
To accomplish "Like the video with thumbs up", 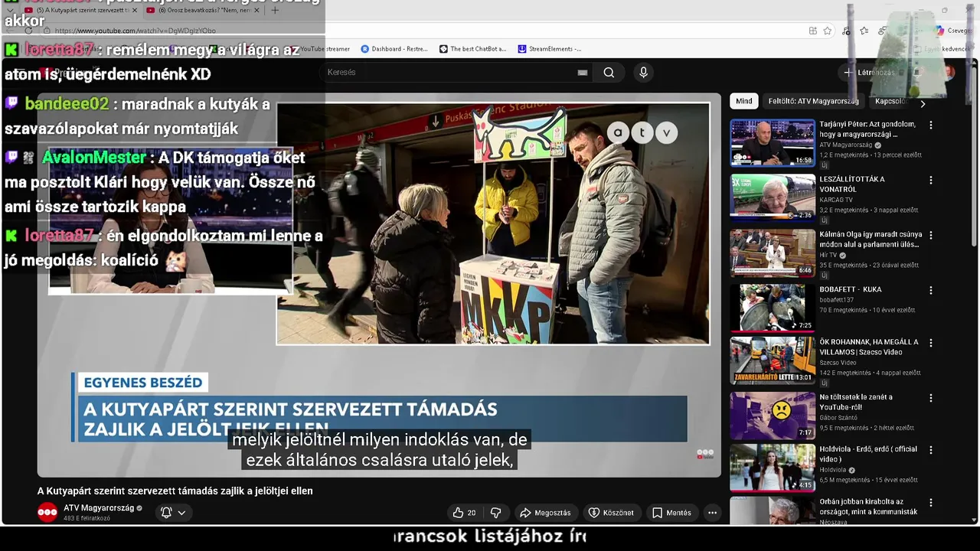I will [465, 513].
